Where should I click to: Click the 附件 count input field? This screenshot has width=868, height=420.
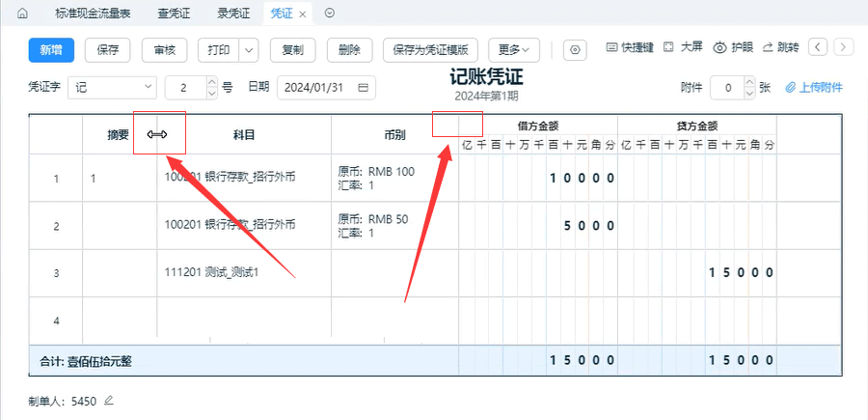[728, 88]
